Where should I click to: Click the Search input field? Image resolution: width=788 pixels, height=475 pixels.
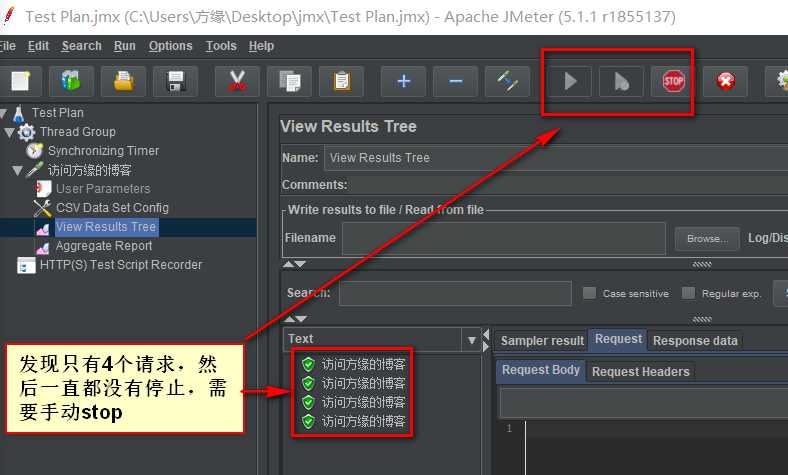[x=455, y=293]
